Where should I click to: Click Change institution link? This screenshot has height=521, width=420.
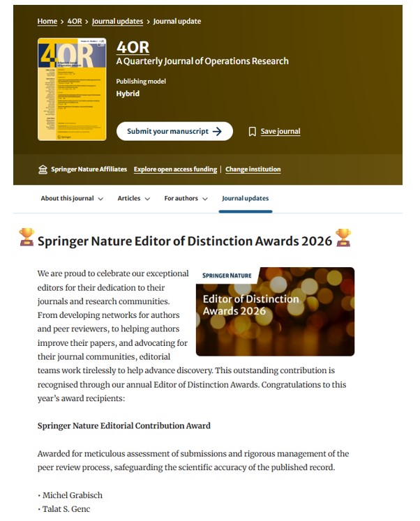tap(253, 169)
